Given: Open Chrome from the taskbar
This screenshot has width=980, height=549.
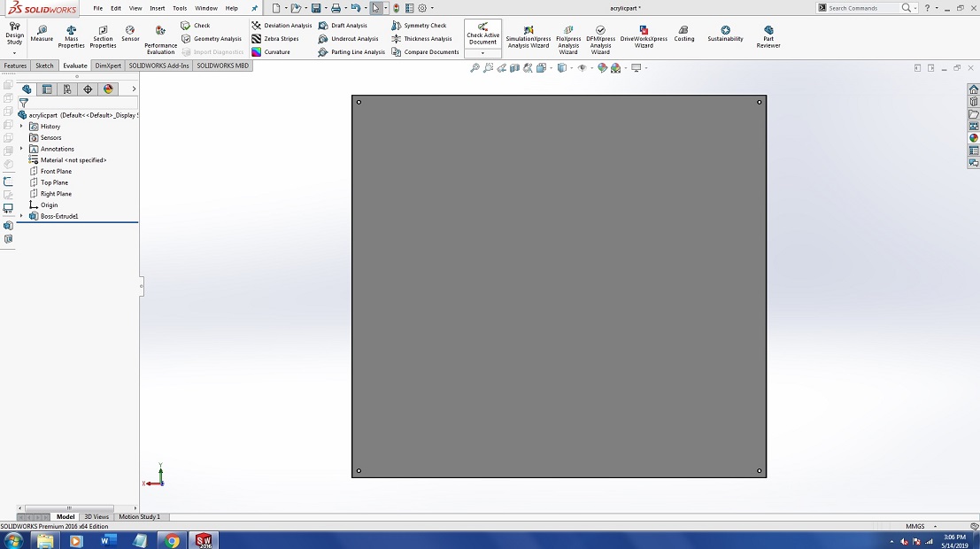Looking at the screenshot, I should tap(172, 540).
